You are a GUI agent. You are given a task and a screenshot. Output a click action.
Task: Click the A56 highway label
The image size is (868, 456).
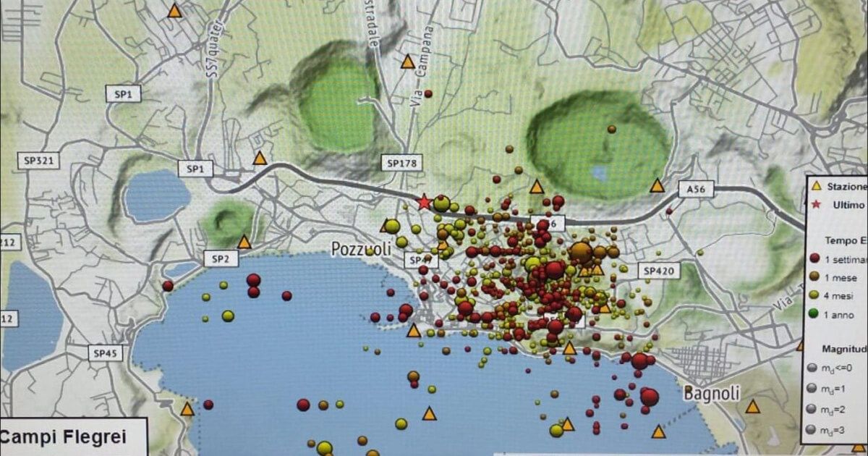(694, 187)
